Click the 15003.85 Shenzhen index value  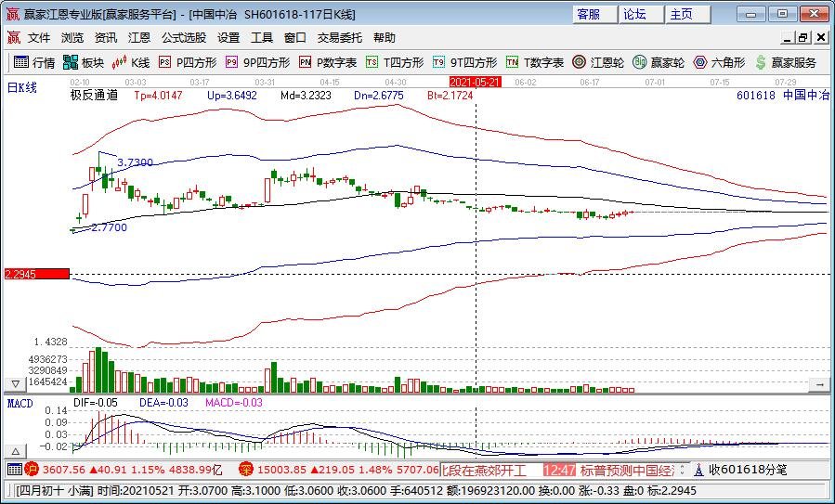282,470
